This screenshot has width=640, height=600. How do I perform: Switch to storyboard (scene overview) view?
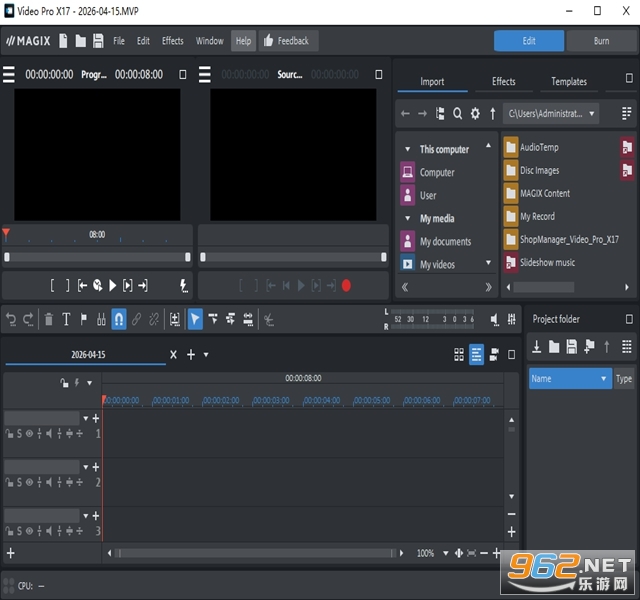pyautogui.click(x=459, y=355)
